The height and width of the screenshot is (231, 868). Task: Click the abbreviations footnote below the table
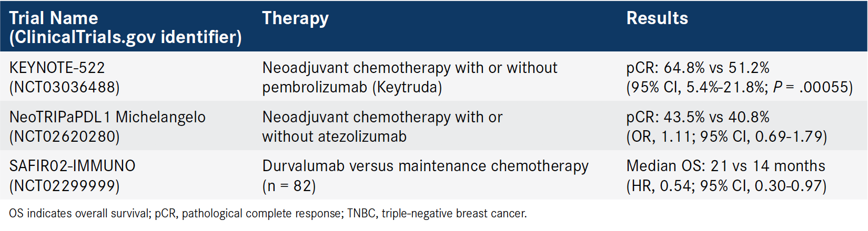268,214
